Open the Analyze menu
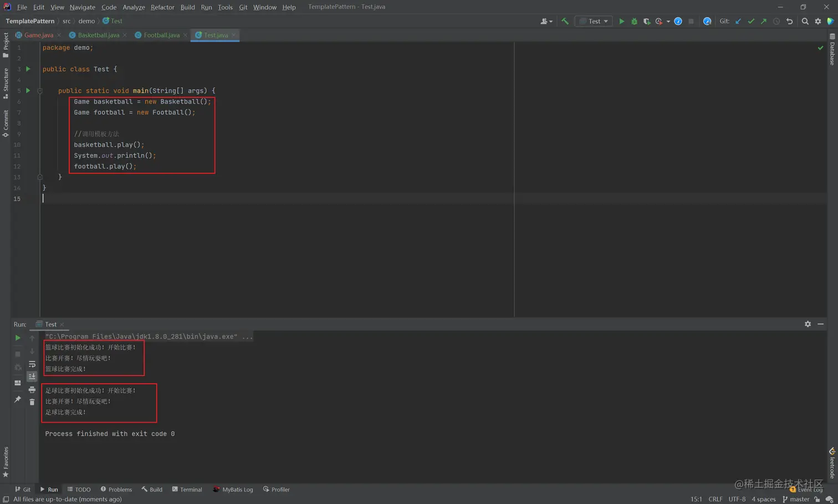This screenshot has height=504, width=838. [134, 7]
